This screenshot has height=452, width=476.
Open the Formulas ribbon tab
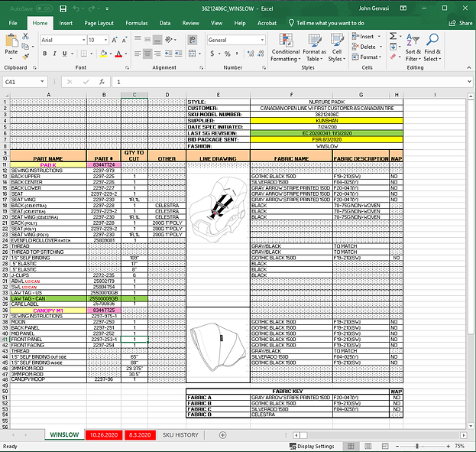pyautogui.click(x=136, y=23)
